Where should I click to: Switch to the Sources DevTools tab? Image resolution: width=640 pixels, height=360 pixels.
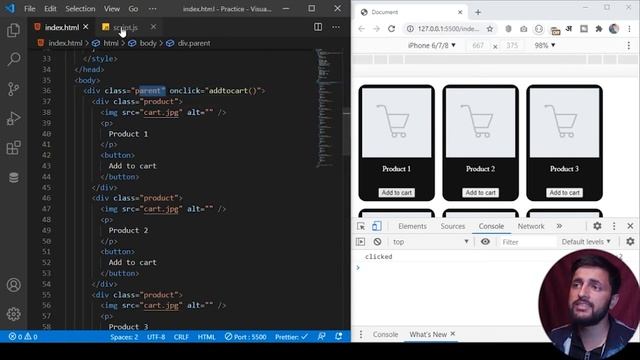[453, 226]
